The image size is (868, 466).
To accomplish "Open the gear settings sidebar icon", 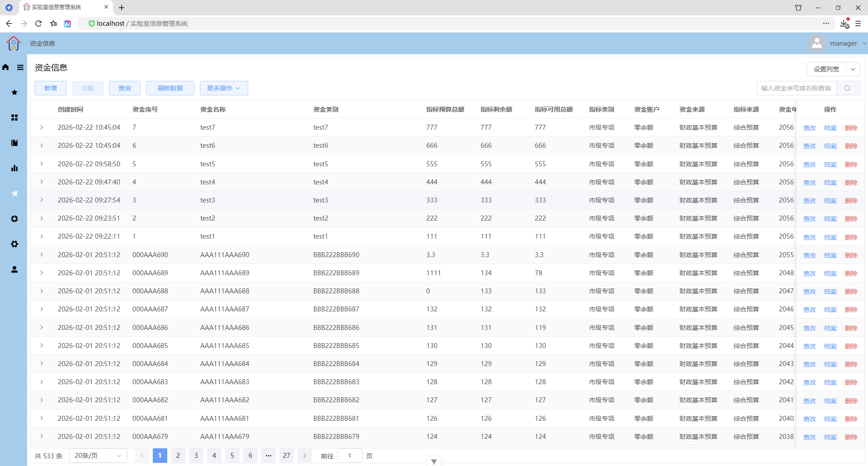I will click(14, 244).
